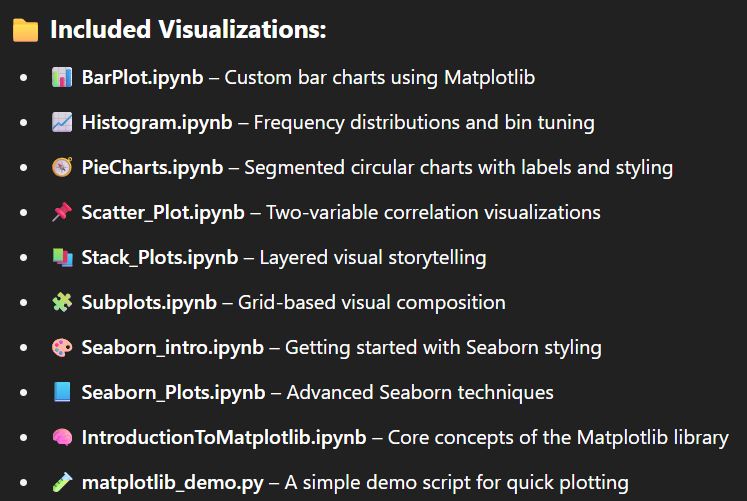Open Seaborn_intro.ipynb file name
Image resolution: width=747 pixels, height=501 pixels.
point(172,348)
